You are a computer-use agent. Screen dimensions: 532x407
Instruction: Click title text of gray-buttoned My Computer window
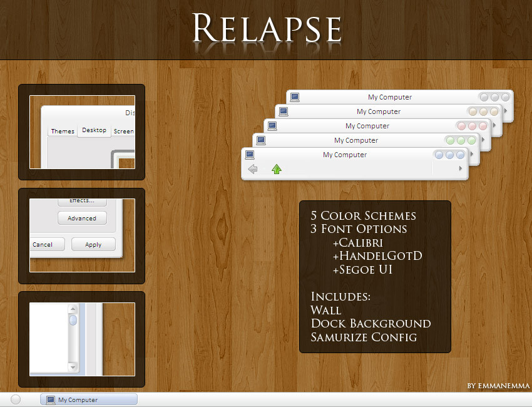(x=390, y=97)
